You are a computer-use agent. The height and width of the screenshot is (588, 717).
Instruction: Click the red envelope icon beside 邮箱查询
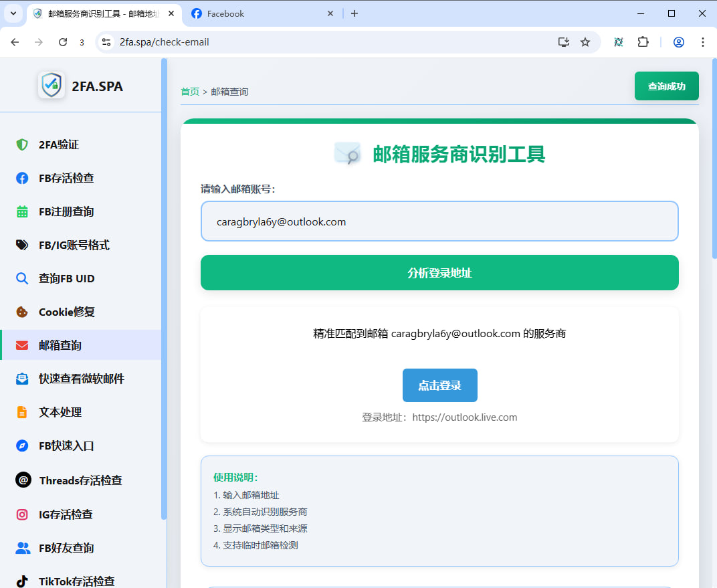[22, 345]
